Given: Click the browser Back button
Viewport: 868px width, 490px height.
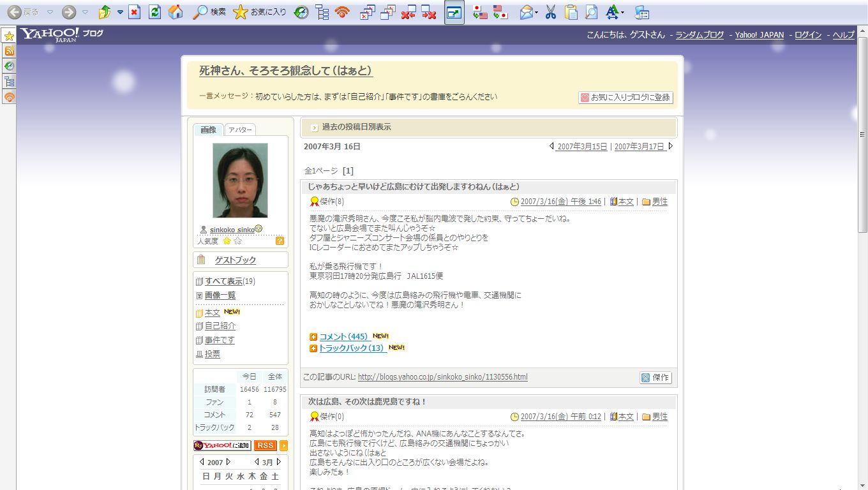Looking at the screenshot, I should tap(23, 12).
